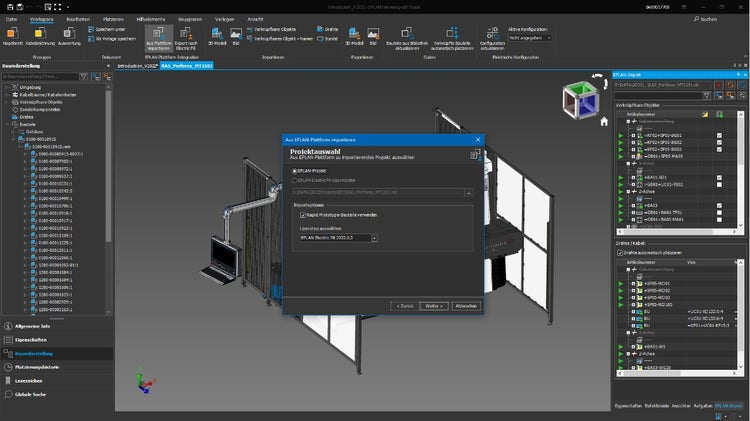750x421 pixels.
Task: Open the Lizenztyp auswählen dropdown
Action: (375, 238)
